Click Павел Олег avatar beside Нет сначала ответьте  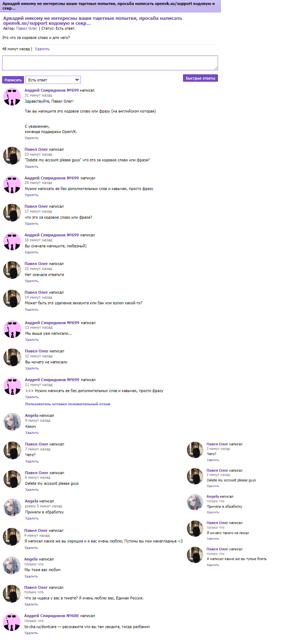pos(12,270)
